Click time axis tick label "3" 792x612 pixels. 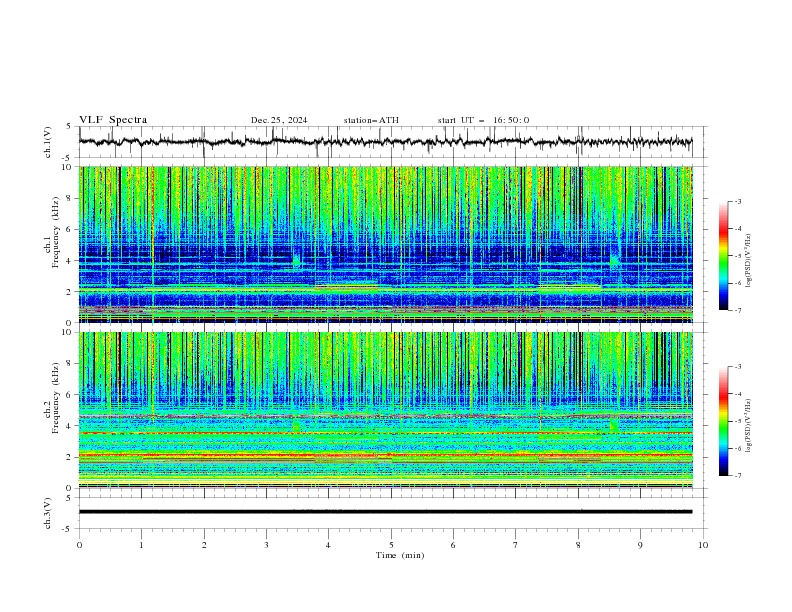click(266, 545)
